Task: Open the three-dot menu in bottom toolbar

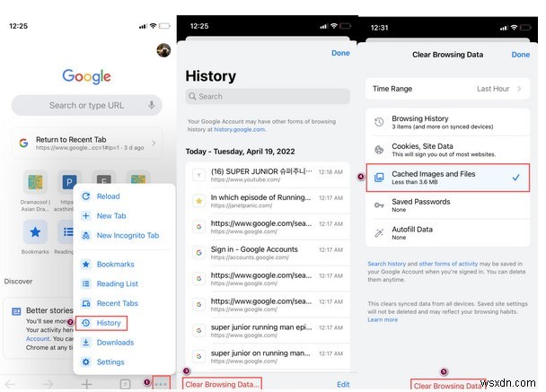Action: (x=161, y=384)
